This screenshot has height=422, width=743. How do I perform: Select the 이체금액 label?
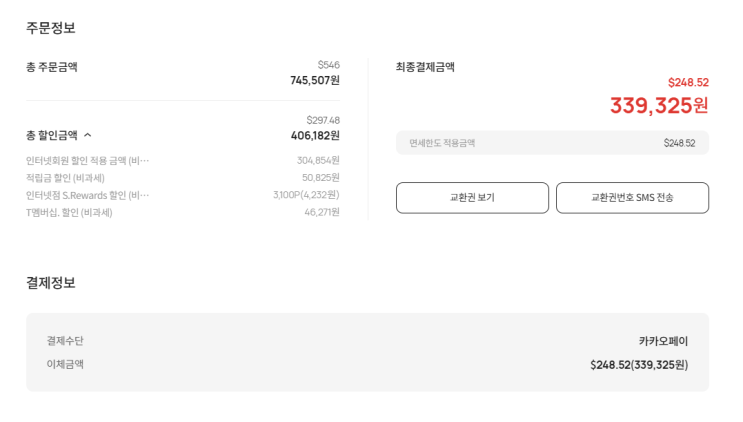coord(65,364)
